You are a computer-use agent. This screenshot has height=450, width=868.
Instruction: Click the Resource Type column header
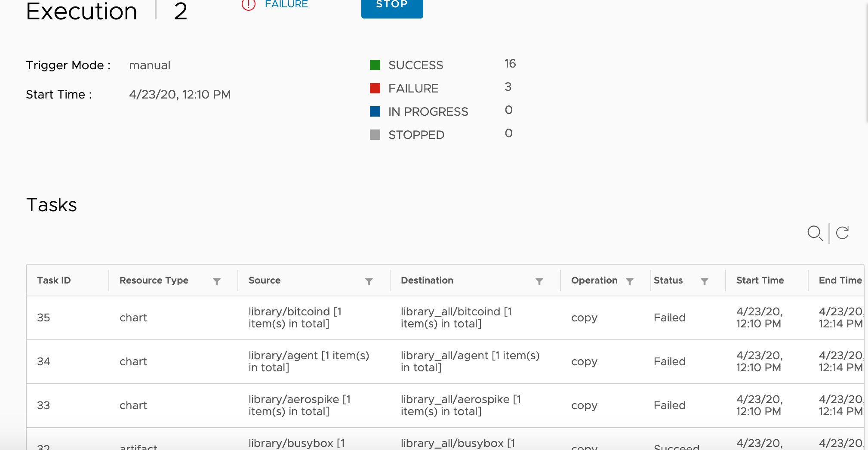154,280
